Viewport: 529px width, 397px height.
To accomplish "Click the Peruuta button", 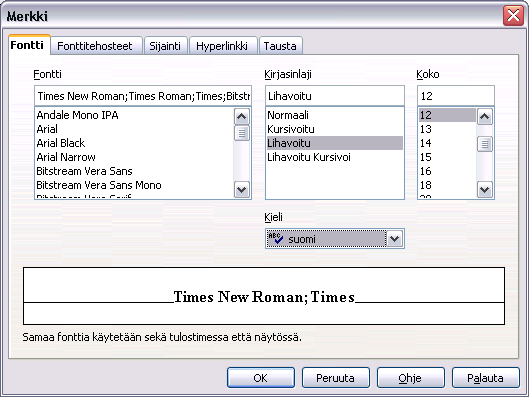I will (336, 378).
